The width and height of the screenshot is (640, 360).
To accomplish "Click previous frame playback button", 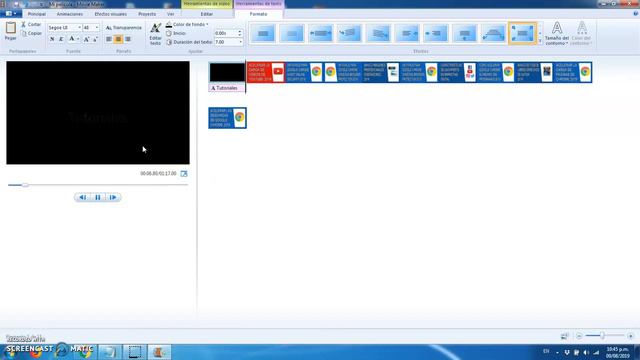I will [82, 198].
